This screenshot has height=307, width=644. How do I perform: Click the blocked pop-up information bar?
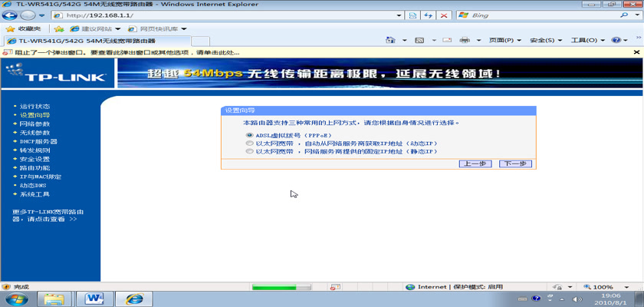pyautogui.click(x=307, y=52)
